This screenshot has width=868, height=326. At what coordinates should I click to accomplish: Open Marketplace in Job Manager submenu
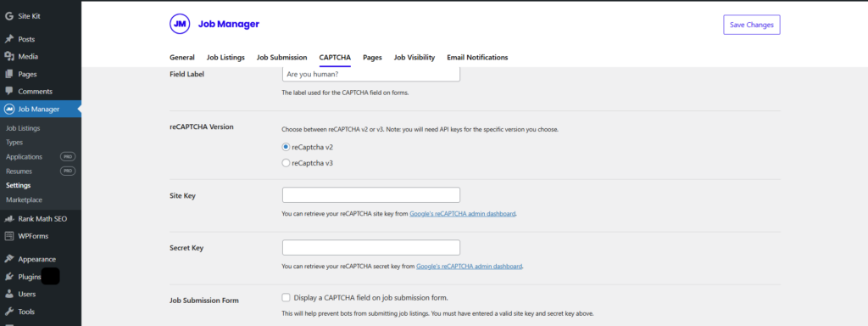click(x=24, y=200)
